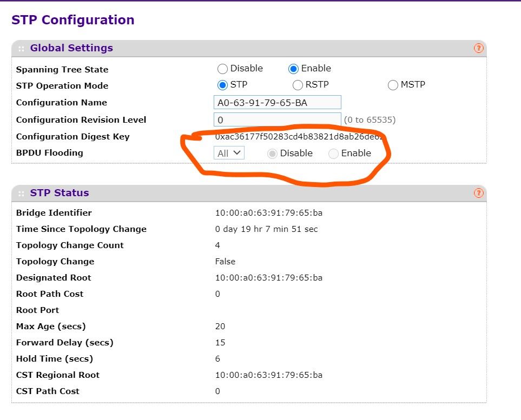Click the Root Path Cost value 0
The width and height of the screenshot is (521, 420).
tap(217, 294)
